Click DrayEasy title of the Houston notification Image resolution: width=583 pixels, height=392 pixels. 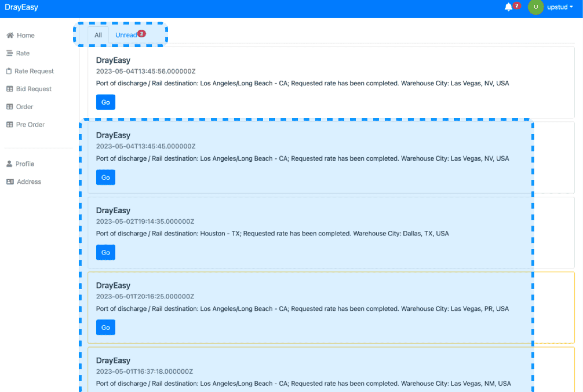113,211
